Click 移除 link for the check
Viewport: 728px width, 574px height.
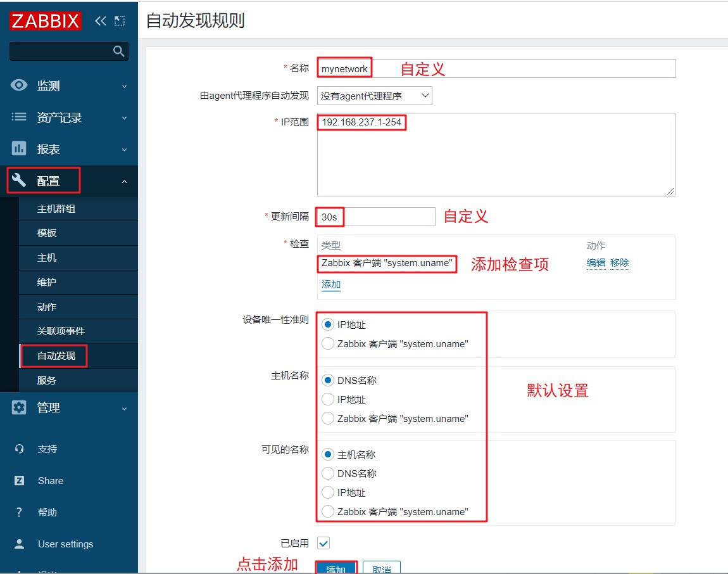620,262
